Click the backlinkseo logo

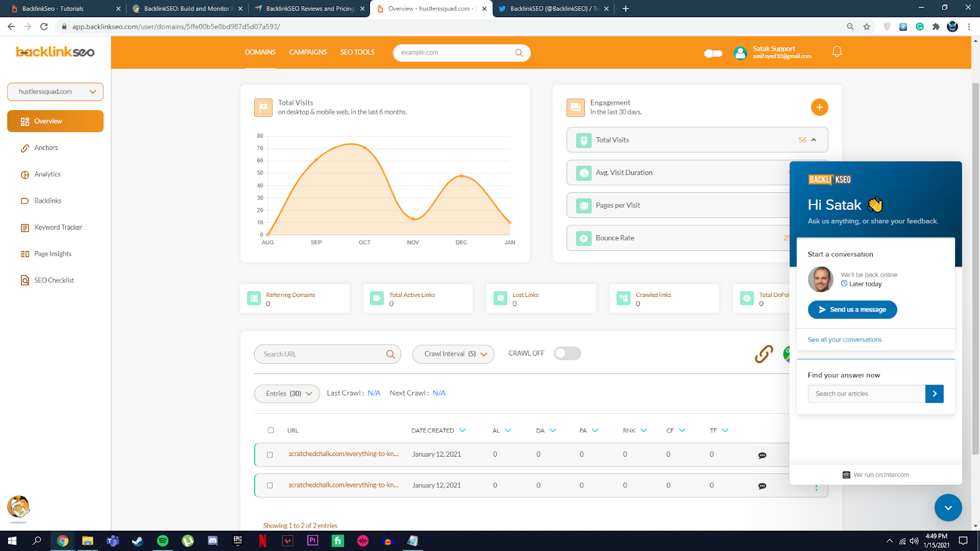click(55, 52)
